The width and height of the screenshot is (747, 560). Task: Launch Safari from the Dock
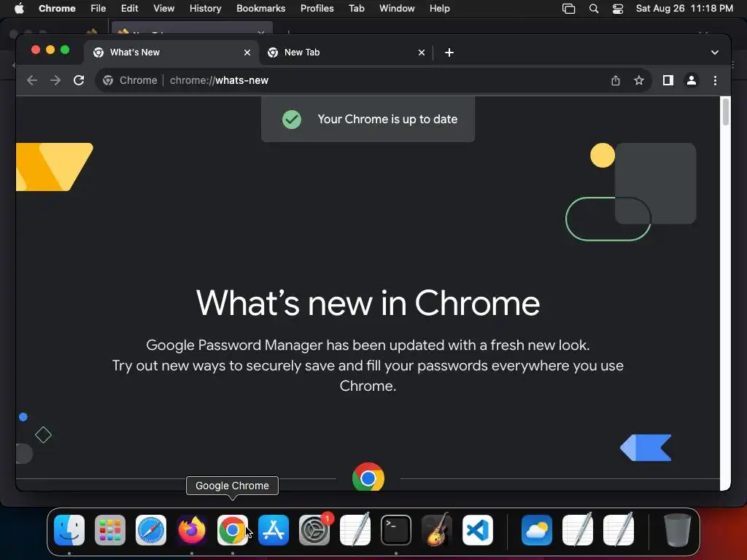coord(151,530)
